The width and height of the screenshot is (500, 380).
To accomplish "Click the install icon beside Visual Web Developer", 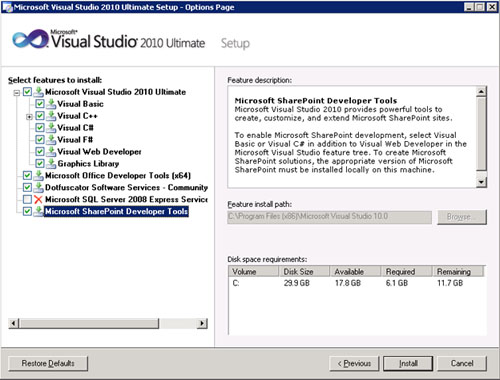I will 51,152.
